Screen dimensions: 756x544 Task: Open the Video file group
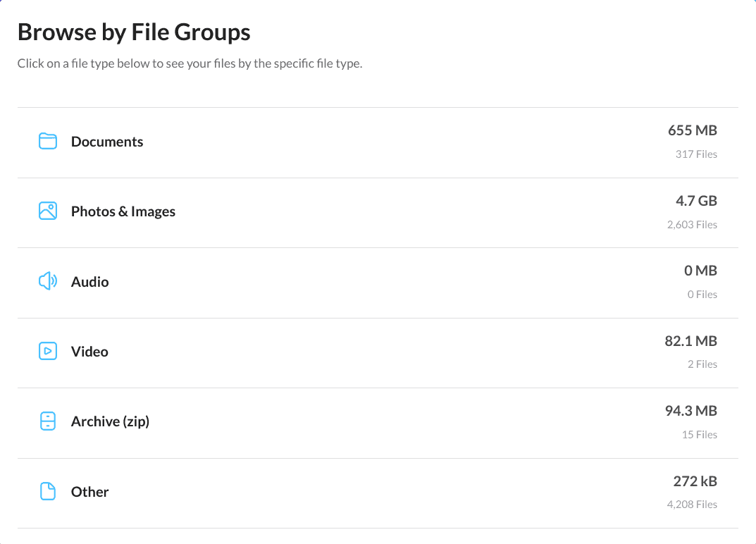[89, 352]
